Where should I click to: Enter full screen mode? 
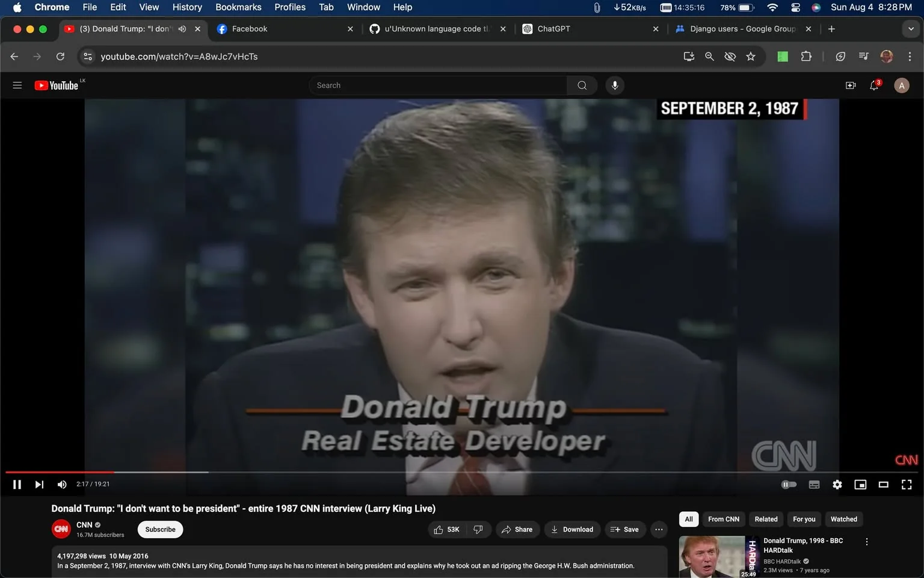point(907,485)
